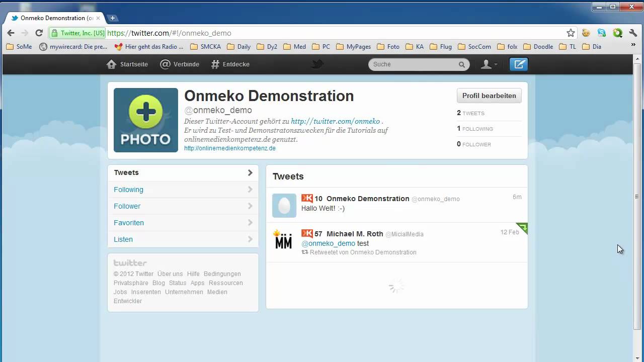Image resolution: width=644 pixels, height=362 pixels.
Task: Click chevron next to Following
Action: tap(250, 190)
